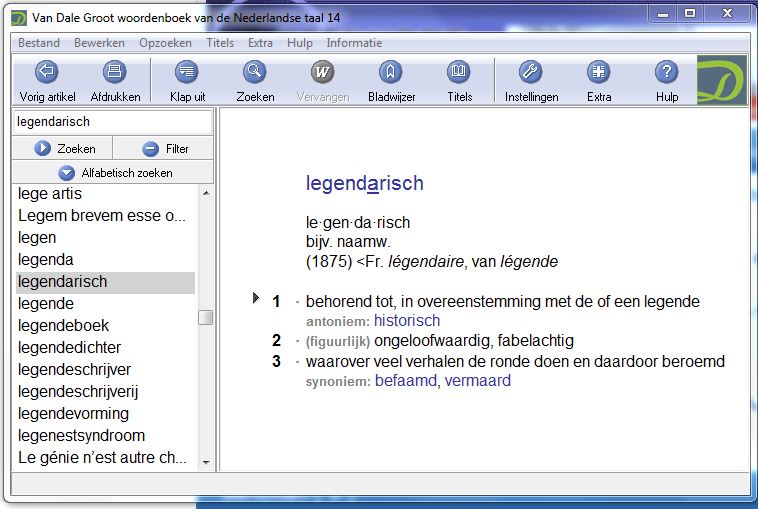Print the article with the Afdrukken icon
Screen dimensions: 758x509
tap(115, 72)
